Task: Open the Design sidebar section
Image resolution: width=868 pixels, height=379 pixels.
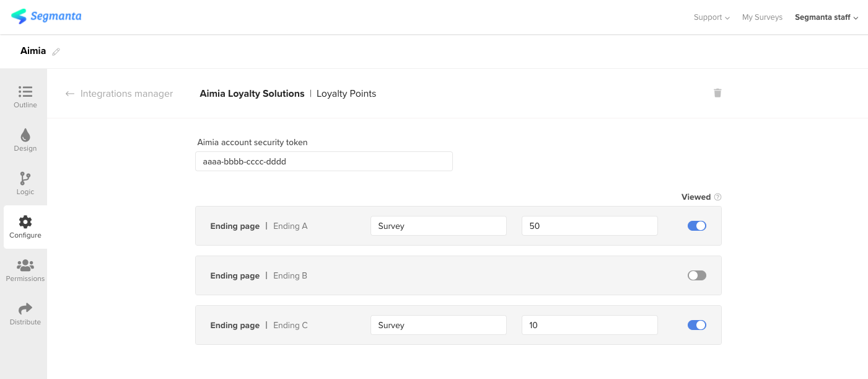Action: coord(25,140)
